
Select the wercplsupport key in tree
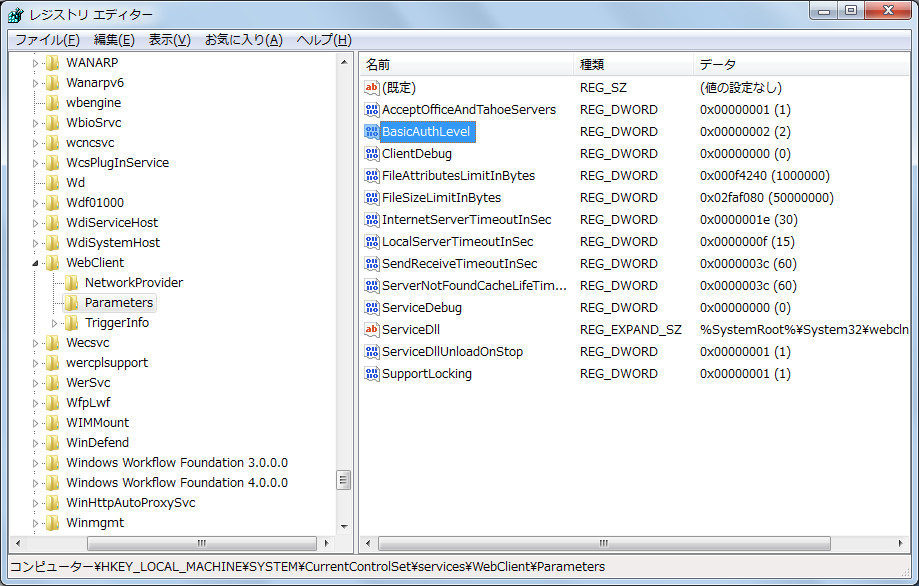tap(107, 363)
